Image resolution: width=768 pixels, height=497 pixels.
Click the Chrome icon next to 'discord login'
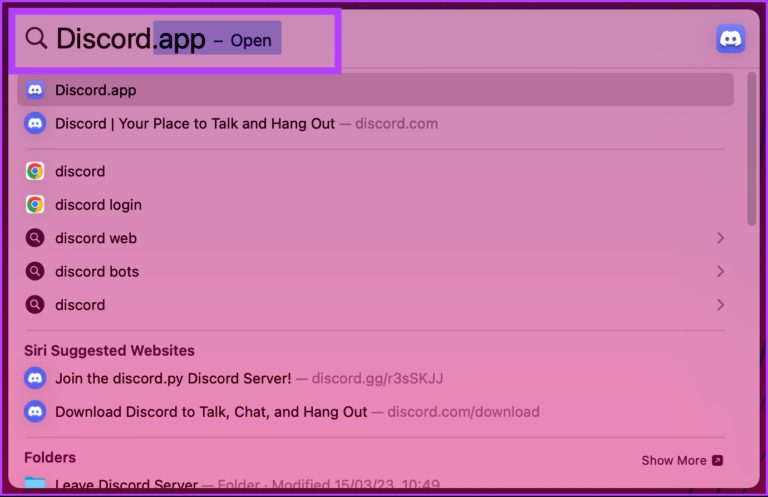click(x=35, y=205)
